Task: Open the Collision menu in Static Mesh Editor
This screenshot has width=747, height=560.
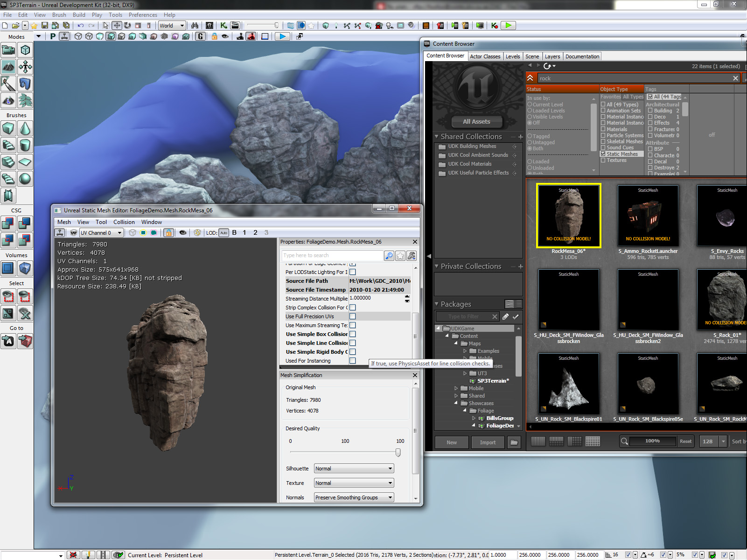Action: point(124,222)
